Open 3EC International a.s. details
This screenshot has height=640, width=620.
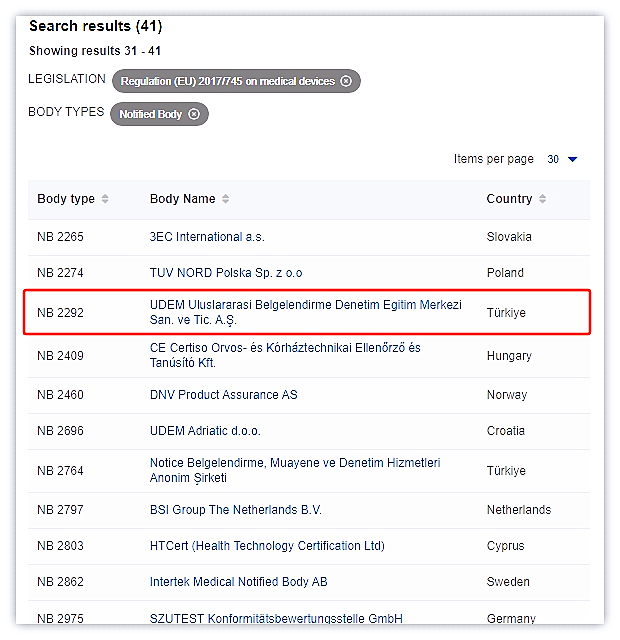(x=207, y=237)
